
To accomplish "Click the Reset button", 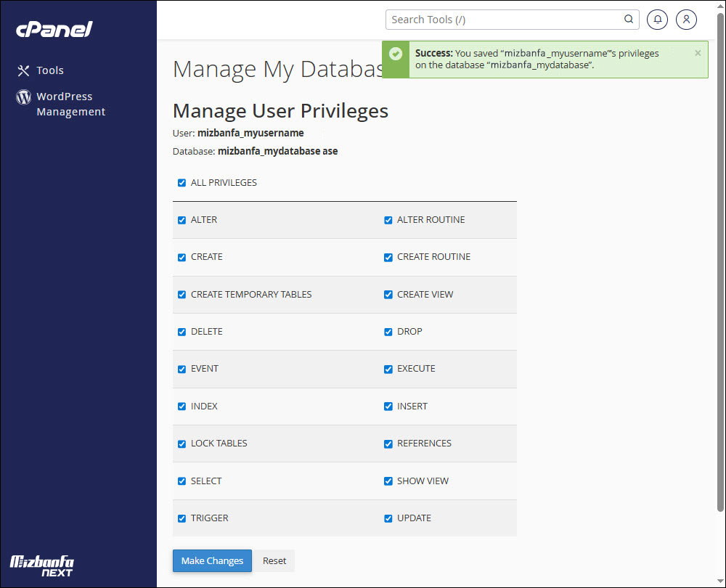I will [x=274, y=560].
